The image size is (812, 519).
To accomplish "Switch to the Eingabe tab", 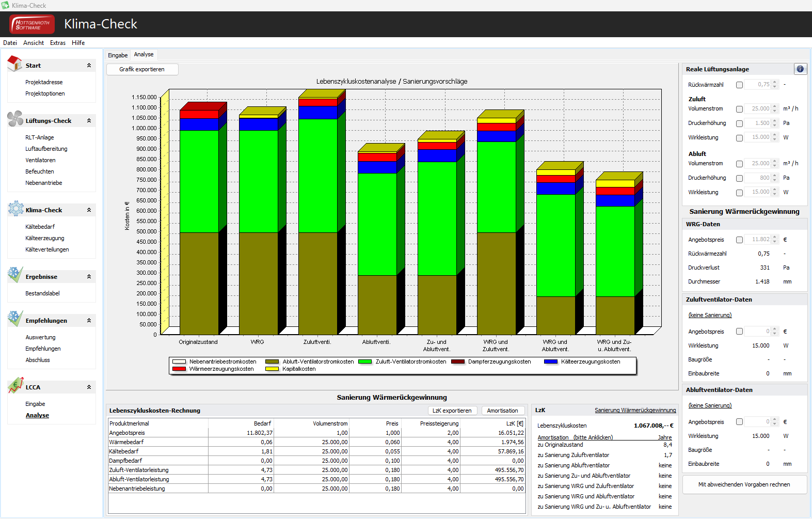I will point(118,55).
